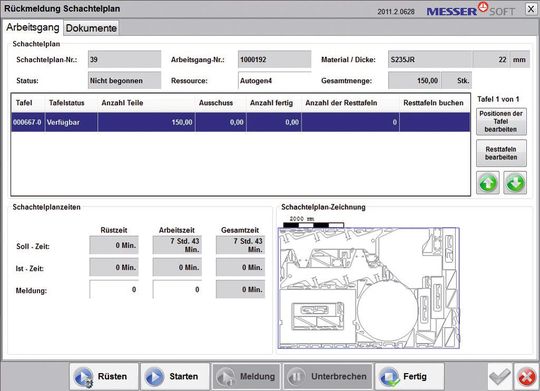This screenshot has width=540, height=391.
Task: Click the Anzahl der Resttafeln header
Action: click(x=350, y=103)
